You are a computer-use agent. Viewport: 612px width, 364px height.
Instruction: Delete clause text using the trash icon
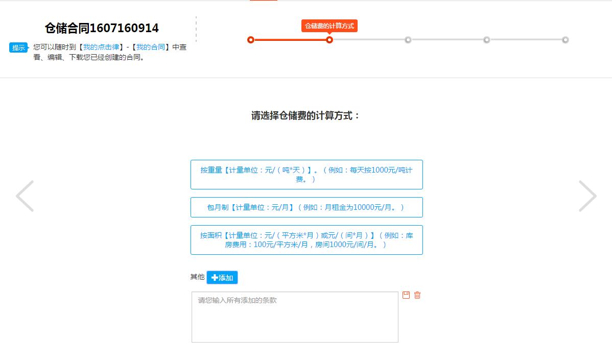tap(417, 295)
